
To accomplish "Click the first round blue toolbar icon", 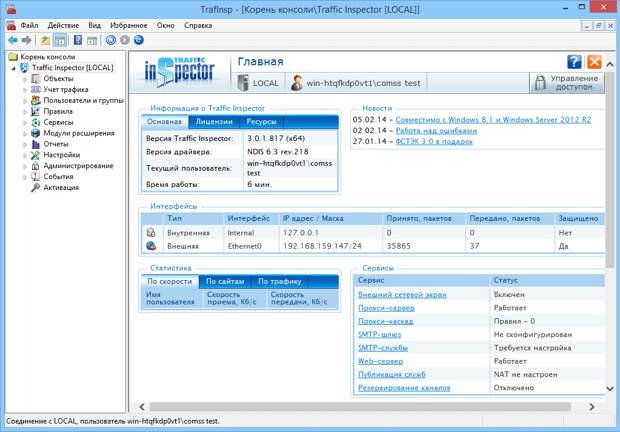I will tap(111, 40).
